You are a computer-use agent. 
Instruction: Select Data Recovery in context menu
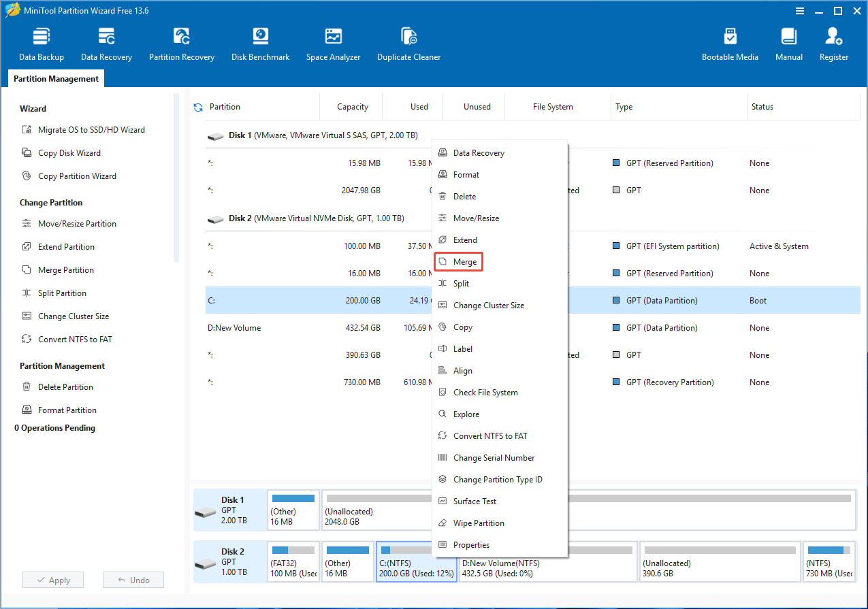pyautogui.click(x=500, y=153)
